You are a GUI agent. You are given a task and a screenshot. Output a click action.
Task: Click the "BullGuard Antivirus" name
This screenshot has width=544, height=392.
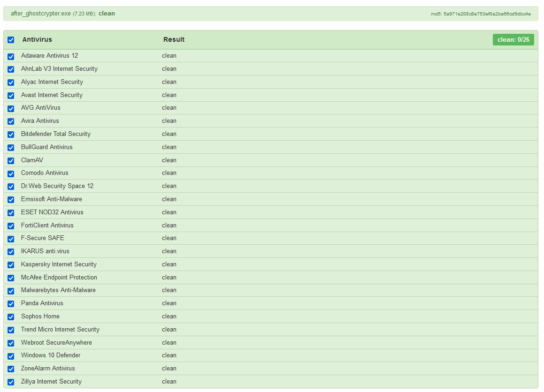click(x=47, y=147)
